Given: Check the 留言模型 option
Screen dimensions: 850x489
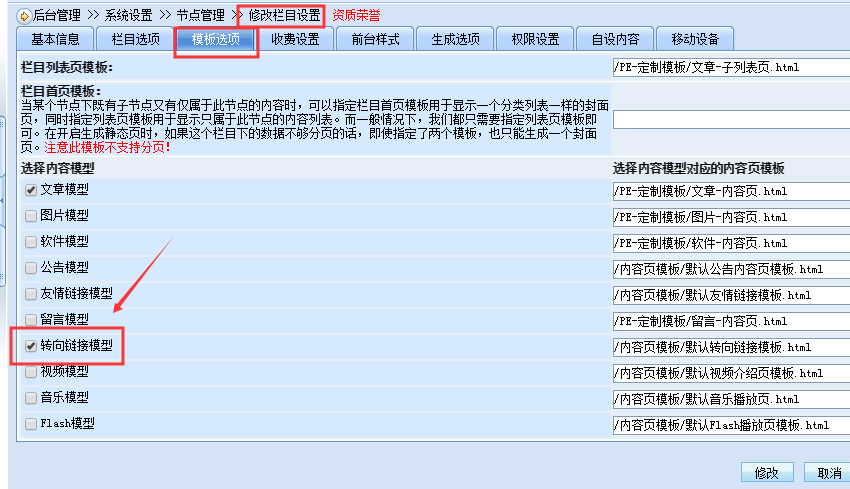Looking at the screenshot, I should pyautogui.click(x=31, y=319).
